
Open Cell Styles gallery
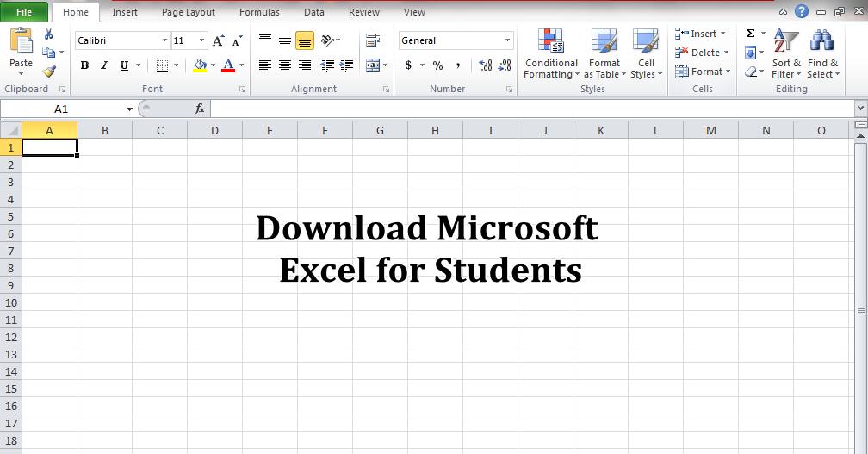tap(646, 54)
